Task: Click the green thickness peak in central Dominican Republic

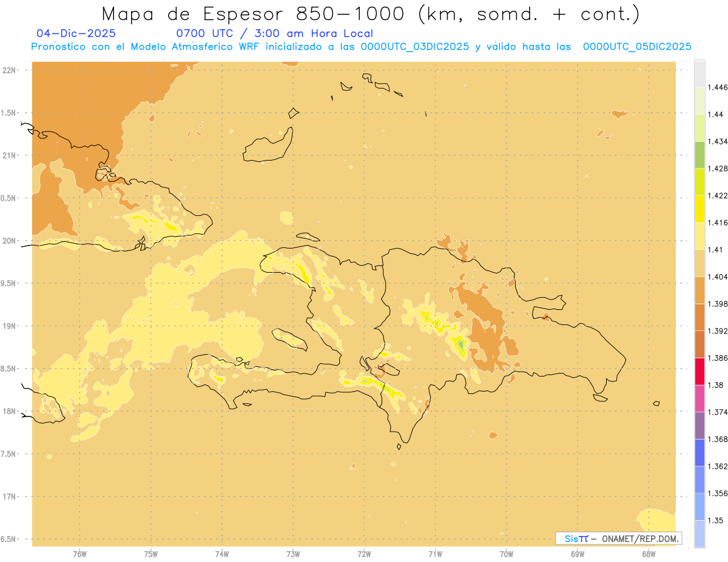Action: (x=461, y=345)
